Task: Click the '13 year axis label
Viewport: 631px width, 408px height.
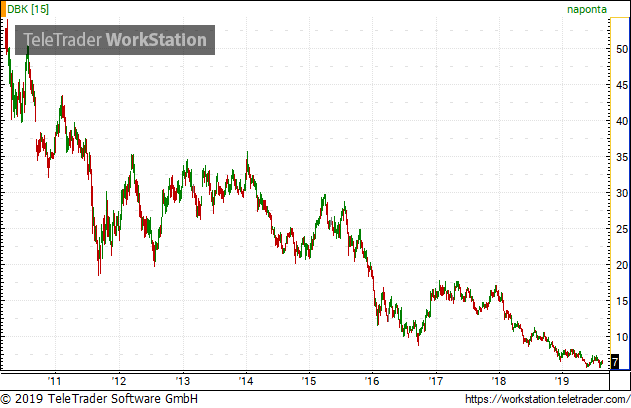Action: point(182,381)
